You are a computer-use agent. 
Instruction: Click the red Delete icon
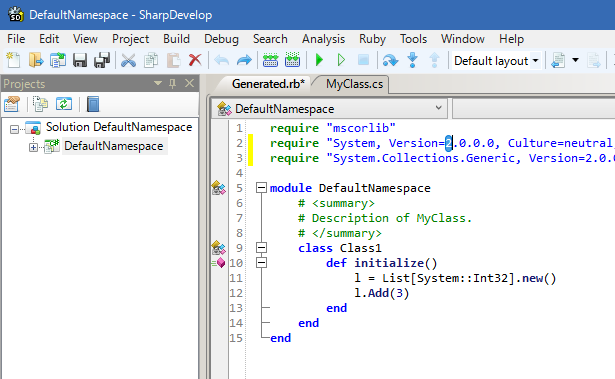click(x=195, y=61)
